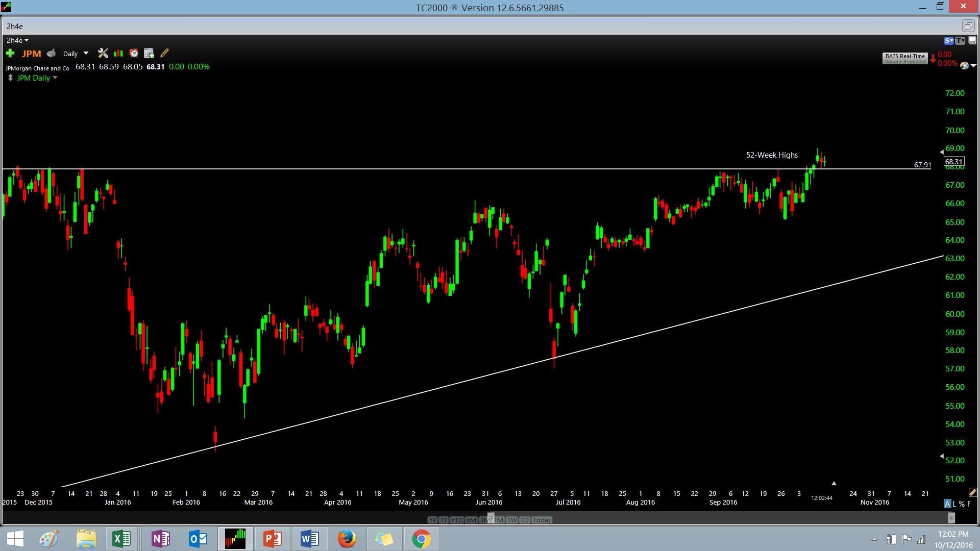Click the BATS Real-Time data button
Screen dimensions: 980x551
tap(905, 59)
